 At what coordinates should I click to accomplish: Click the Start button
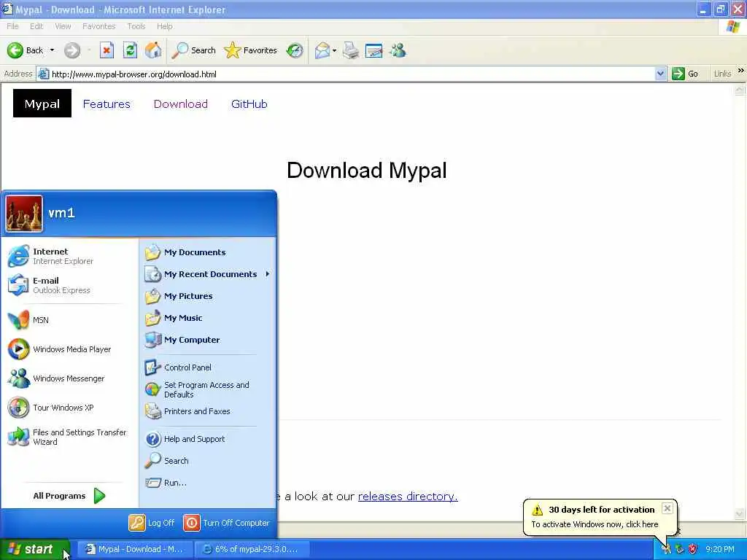tap(35, 549)
